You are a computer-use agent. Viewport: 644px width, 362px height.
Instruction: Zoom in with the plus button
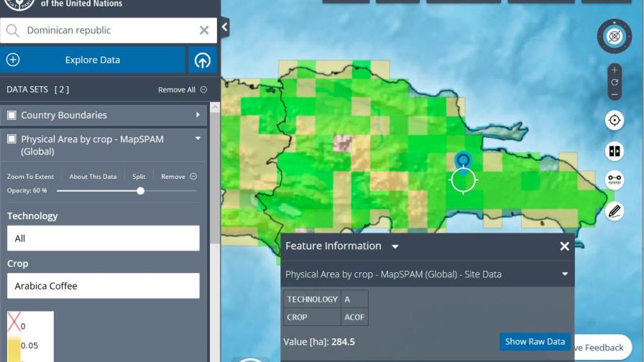point(615,70)
